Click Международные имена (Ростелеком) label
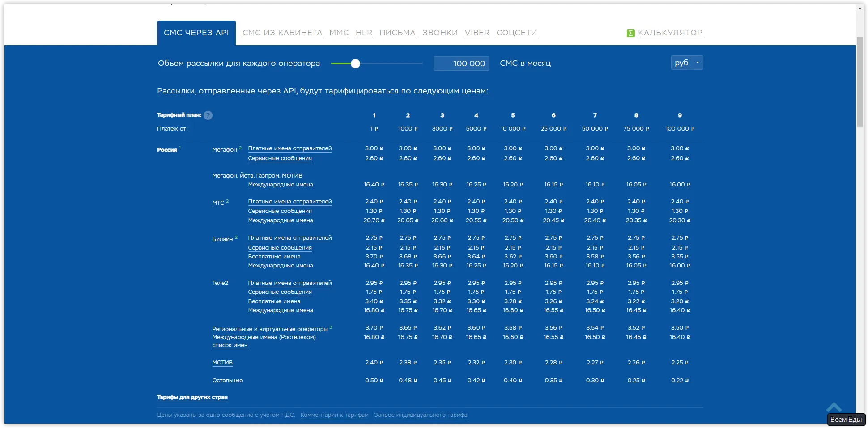 (x=264, y=337)
